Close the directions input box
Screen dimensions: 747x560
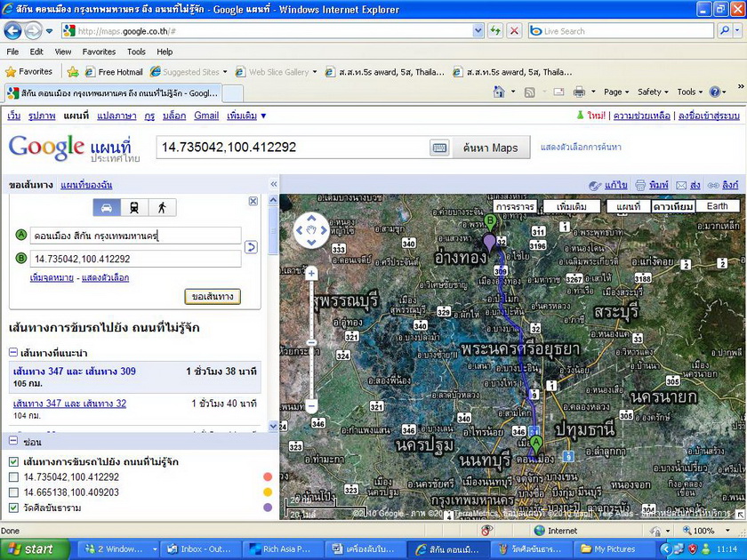click(x=253, y=202)
